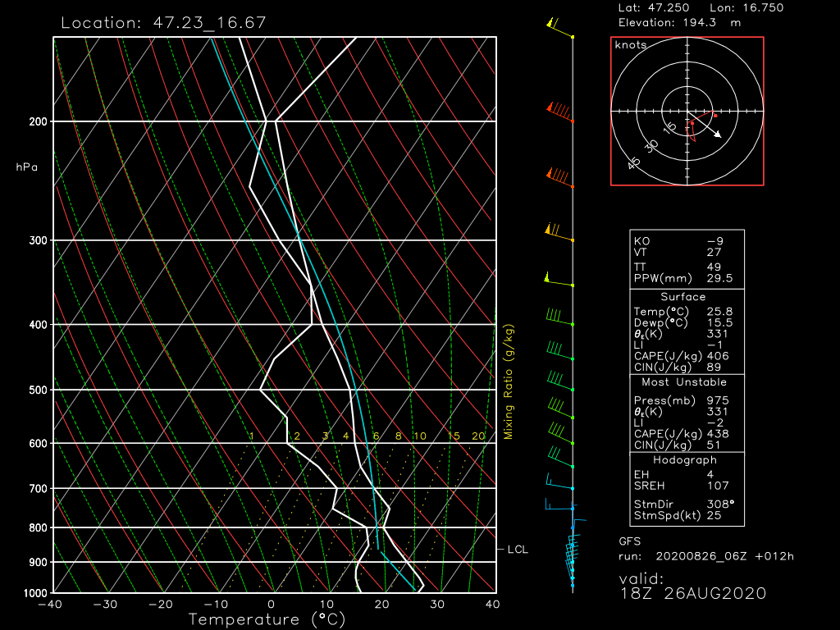
Task: Click the green wind barb at 500 hPa
Action: [x=559, y=381]
